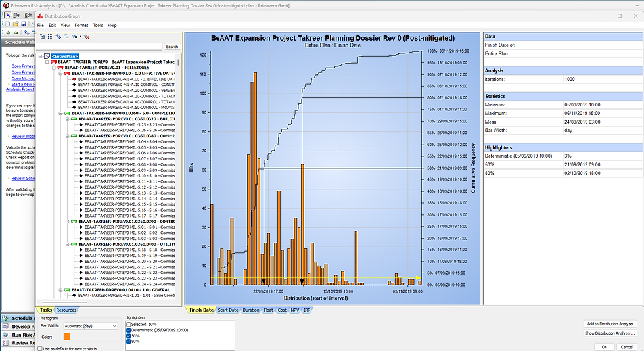Click in the task search input field
This screenshot has height=351, width=644.
coord(101,47)
